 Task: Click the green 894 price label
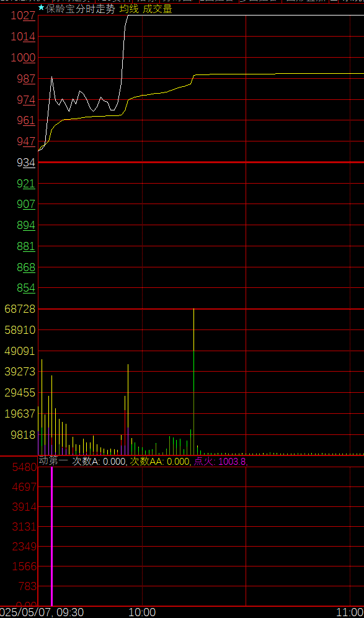click(26, 225)
